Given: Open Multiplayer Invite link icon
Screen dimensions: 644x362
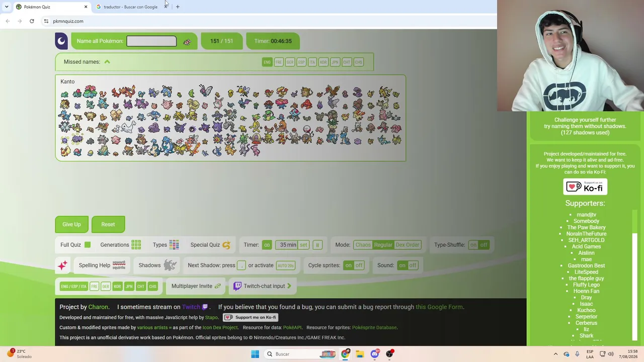Looking at the screenshot, I should (x=217, y=286).
